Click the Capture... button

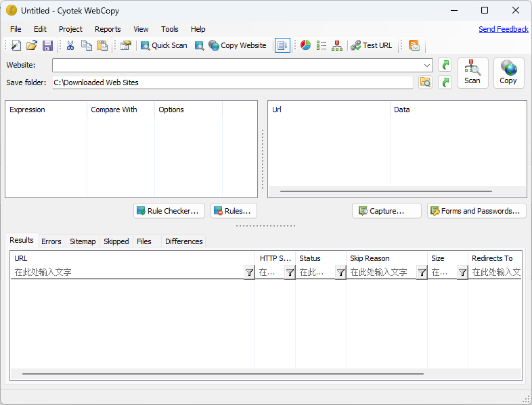click(x=386, y=211)
